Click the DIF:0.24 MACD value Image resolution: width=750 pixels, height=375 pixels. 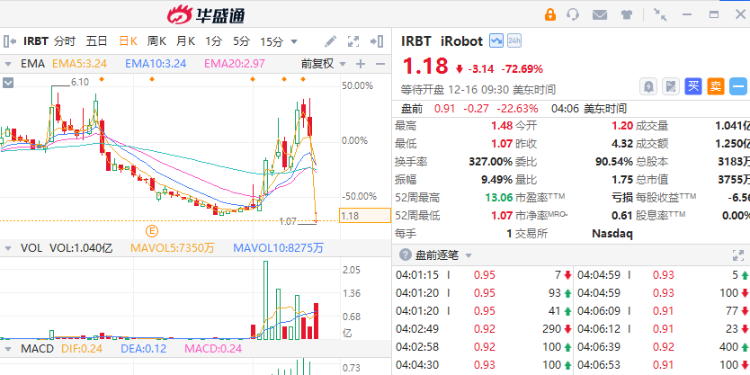pyautogui.click(x=82, y=349)
